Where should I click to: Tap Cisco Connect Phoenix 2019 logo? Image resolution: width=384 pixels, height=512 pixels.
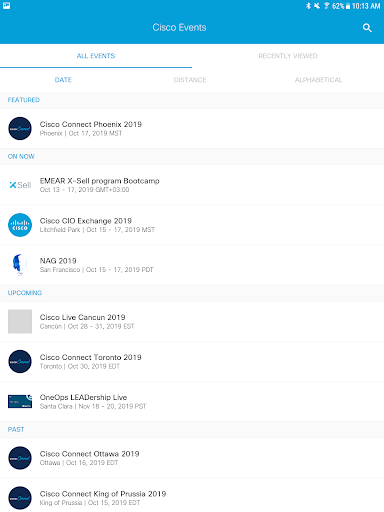coord(20,128)
